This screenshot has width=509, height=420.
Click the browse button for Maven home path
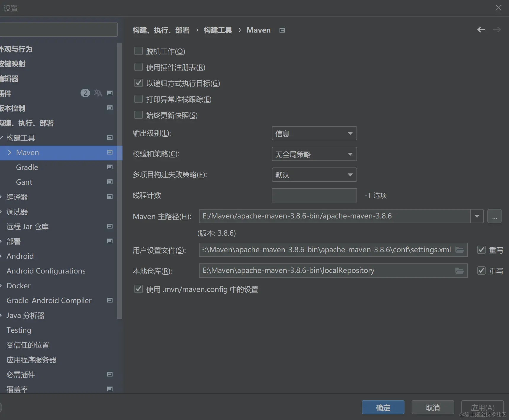(494, 216)
